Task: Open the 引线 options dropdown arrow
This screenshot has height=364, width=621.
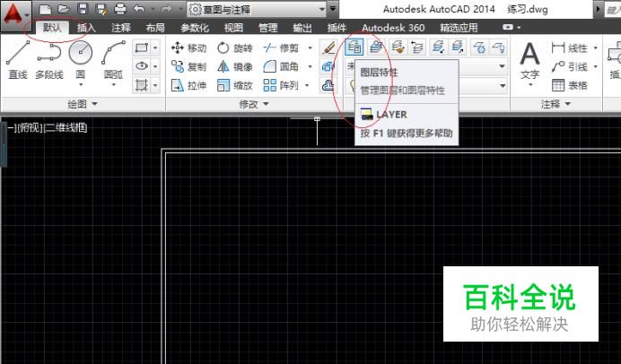Action: point(595,66)
